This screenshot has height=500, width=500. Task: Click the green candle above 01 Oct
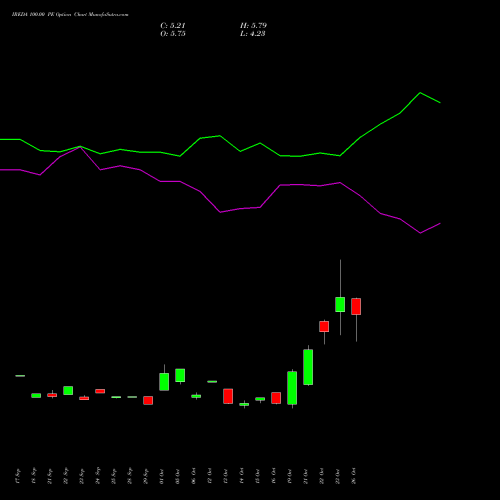tap(164, 382)
